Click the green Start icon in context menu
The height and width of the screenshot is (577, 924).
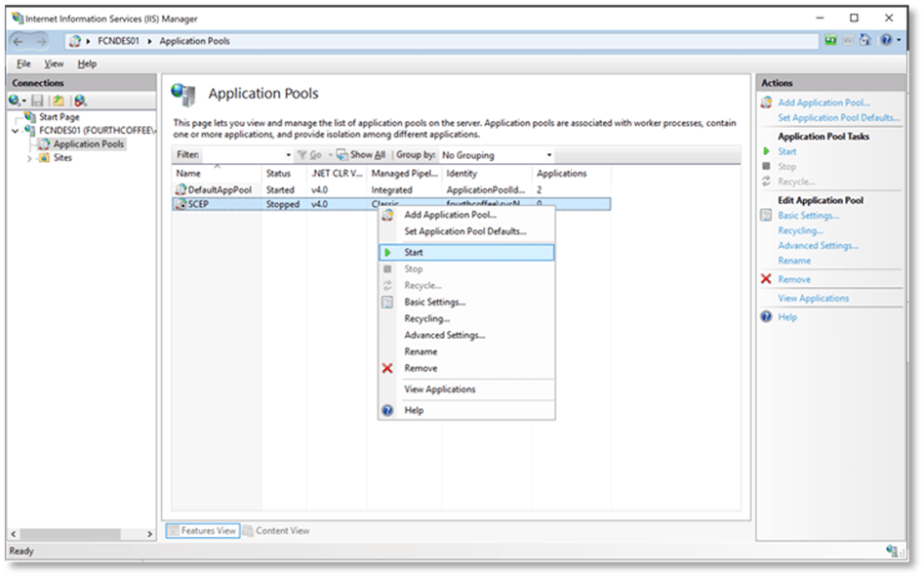(x=387, y=253)
